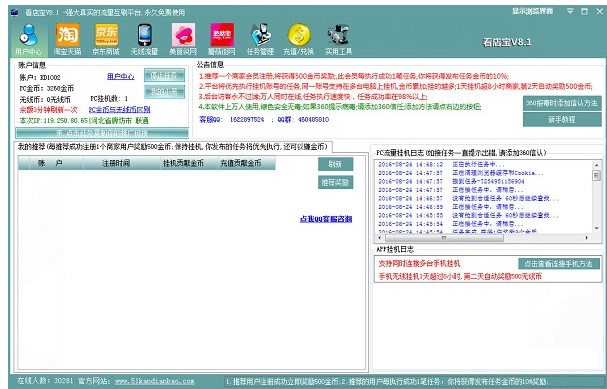
Task: Click log horizontal scrollbar right arrow
Action: click(x=587, y=237)
